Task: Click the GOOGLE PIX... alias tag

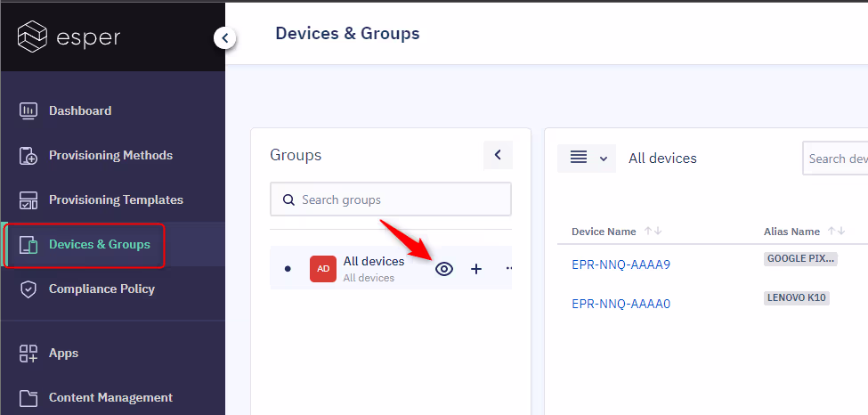Action: [800, 259]
